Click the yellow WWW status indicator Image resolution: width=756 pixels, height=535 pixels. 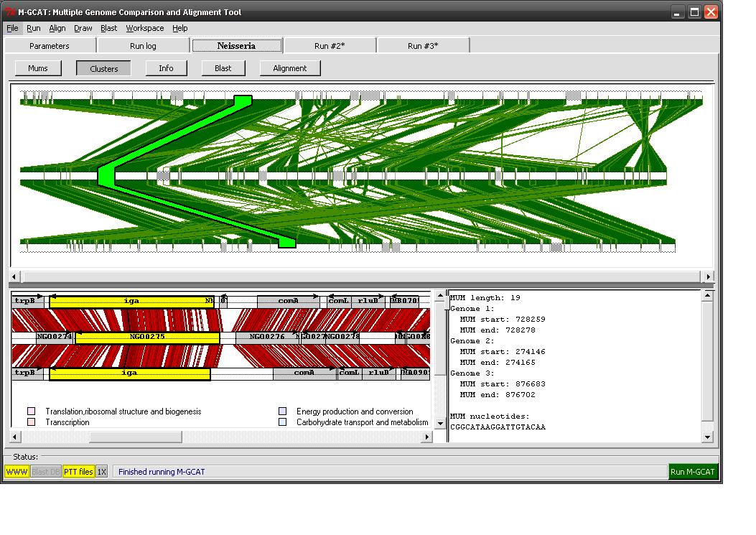17,472
